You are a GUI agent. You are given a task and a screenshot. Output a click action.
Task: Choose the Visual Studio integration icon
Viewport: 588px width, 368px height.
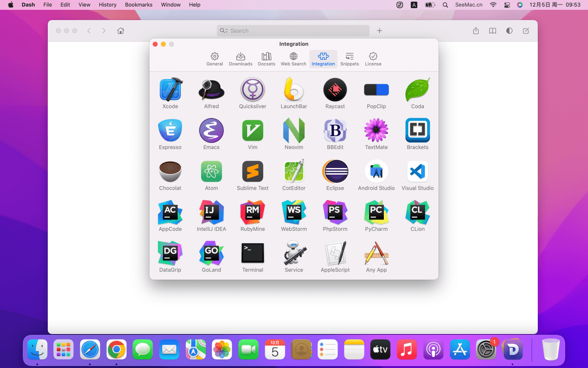418,171
